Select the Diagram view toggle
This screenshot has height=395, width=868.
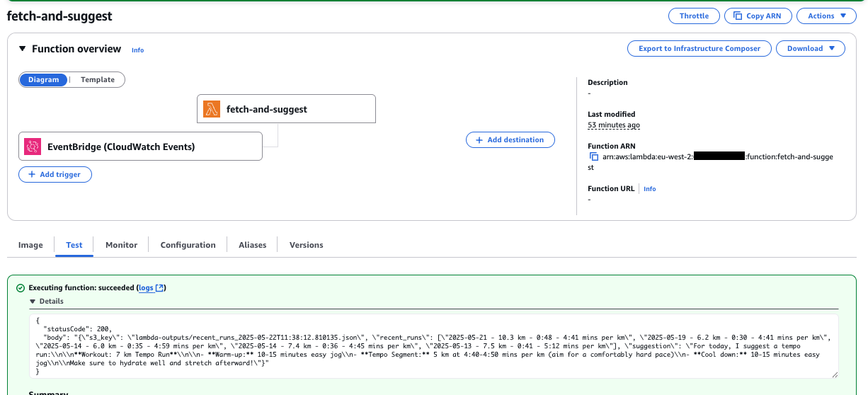coord(44,79)
